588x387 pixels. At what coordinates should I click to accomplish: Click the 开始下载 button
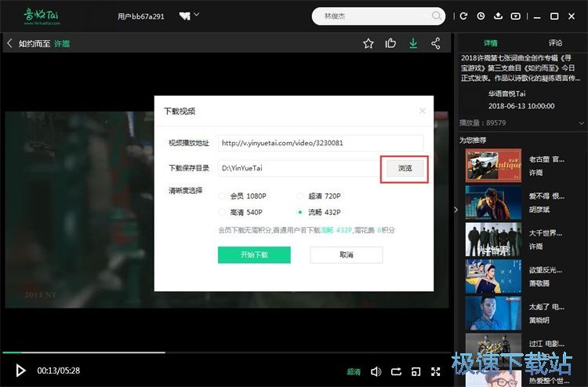(254, 255)
